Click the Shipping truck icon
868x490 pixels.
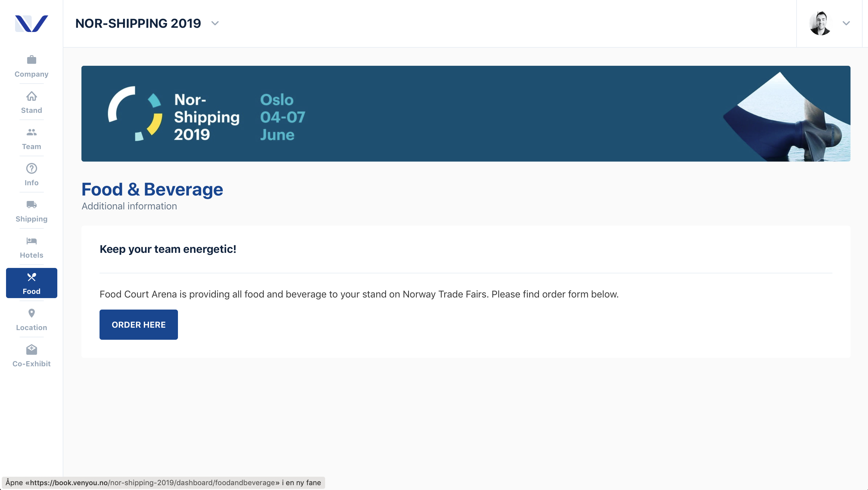pyautogui.click(x=31, y=205)
